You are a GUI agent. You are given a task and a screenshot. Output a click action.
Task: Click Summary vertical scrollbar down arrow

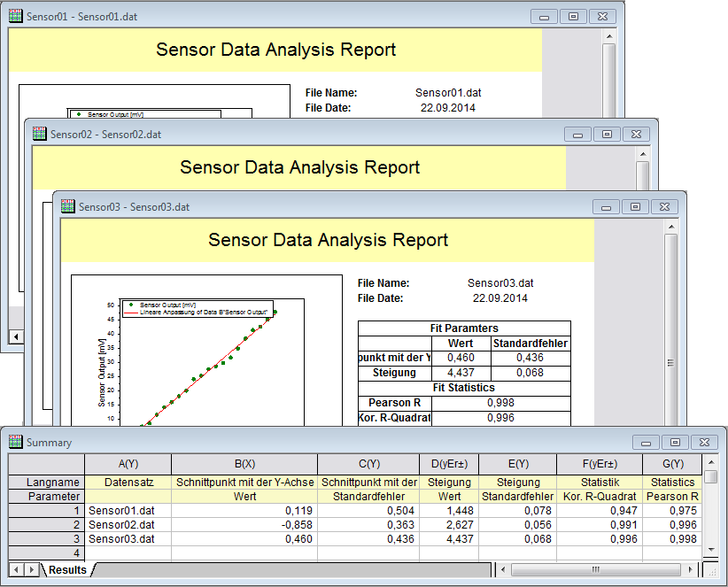point(710,550)
